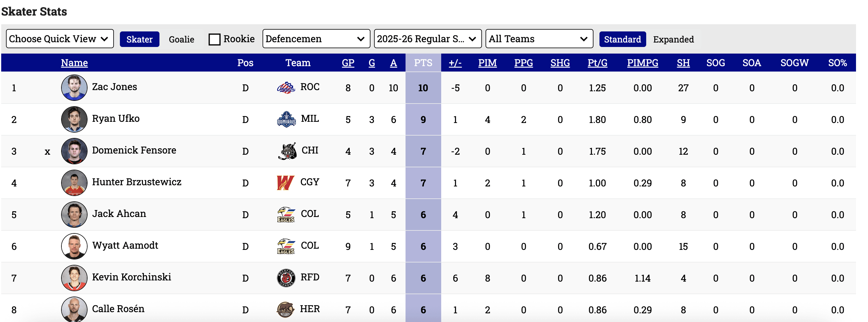Open the 2025-26 Regular Season dropdown

(427, 39)
